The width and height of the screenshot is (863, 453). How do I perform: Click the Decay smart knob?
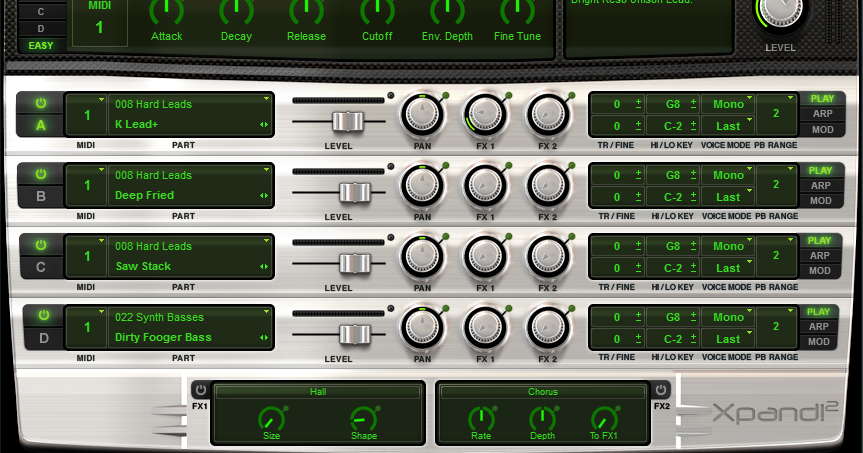coord(236,11)
